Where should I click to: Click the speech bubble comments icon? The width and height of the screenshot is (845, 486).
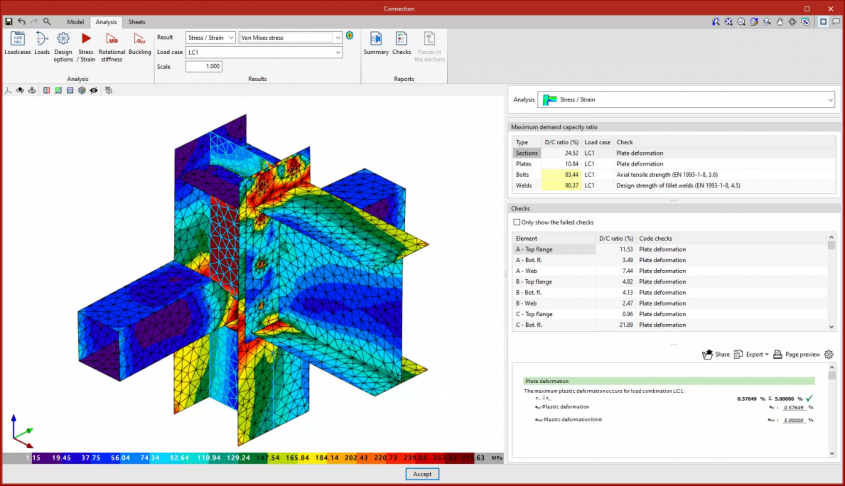click(x=836, y=22)
